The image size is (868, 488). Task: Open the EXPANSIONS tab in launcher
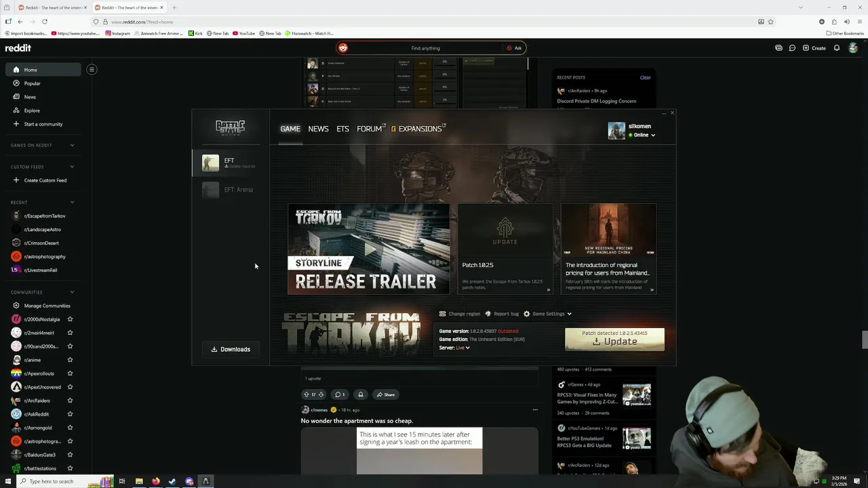418,129
